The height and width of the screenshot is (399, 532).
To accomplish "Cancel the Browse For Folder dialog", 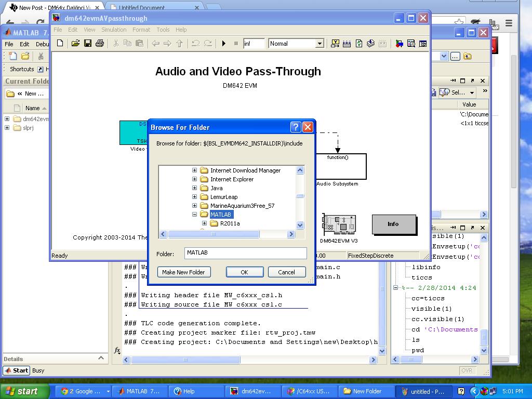I will 287,272.
